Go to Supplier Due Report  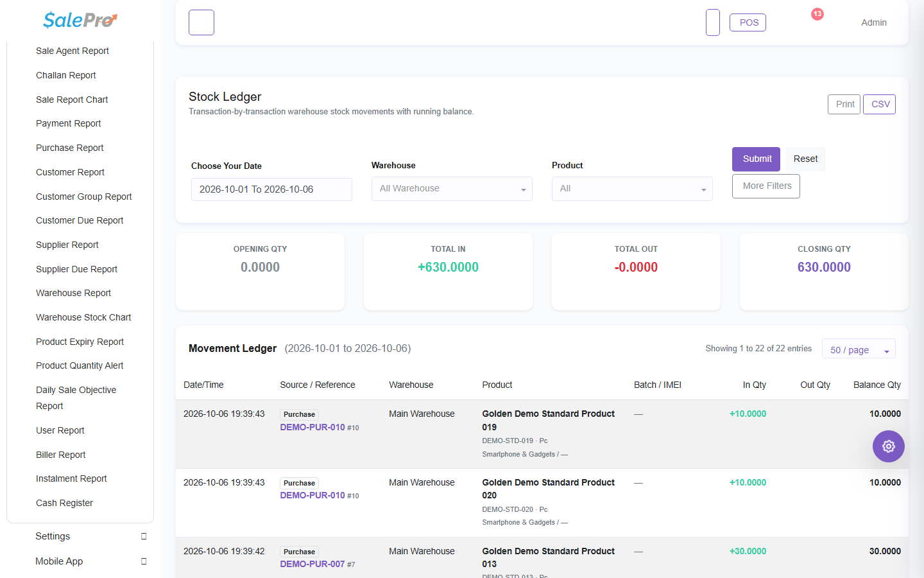point(77,269)
